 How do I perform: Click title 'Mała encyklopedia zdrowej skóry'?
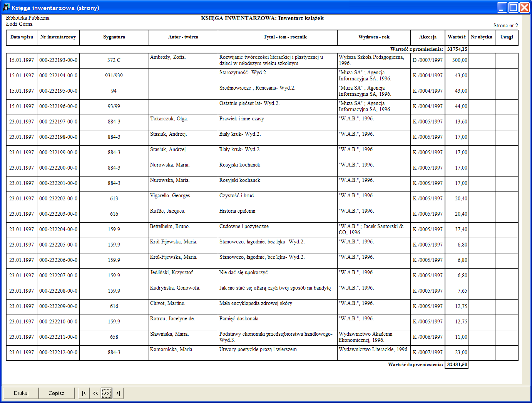(x=256, y=303)
